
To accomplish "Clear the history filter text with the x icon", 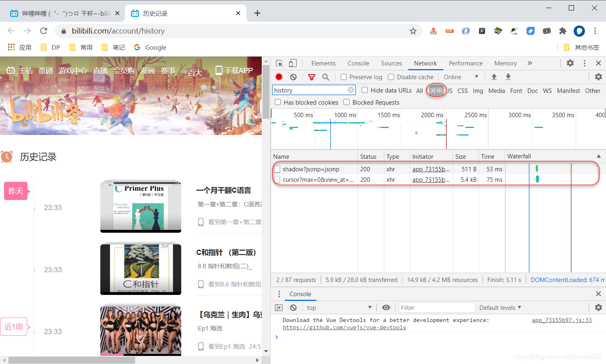I will pos(351,90).
